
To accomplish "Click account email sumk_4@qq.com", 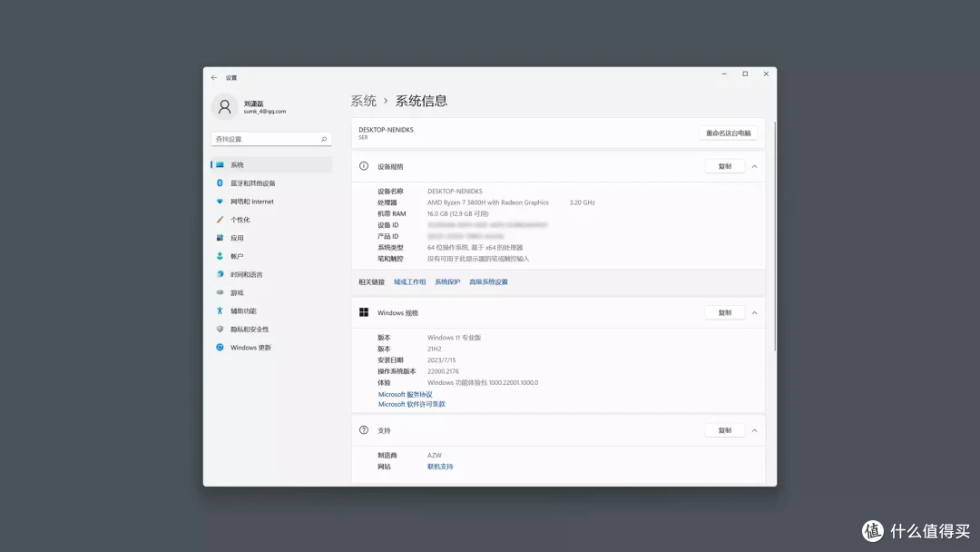I will [x=264, y=112].
